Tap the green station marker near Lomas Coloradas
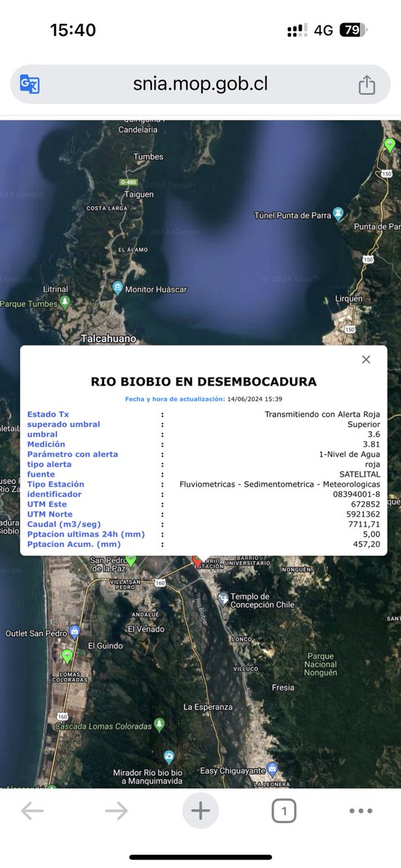The width and height of the screenshot is (401, 868). pos(67,656)
